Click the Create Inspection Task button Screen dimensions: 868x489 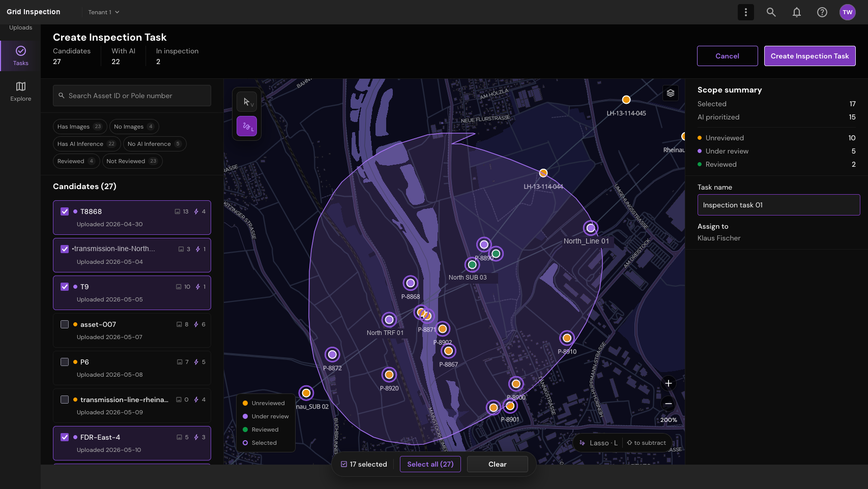coord(809,56)
